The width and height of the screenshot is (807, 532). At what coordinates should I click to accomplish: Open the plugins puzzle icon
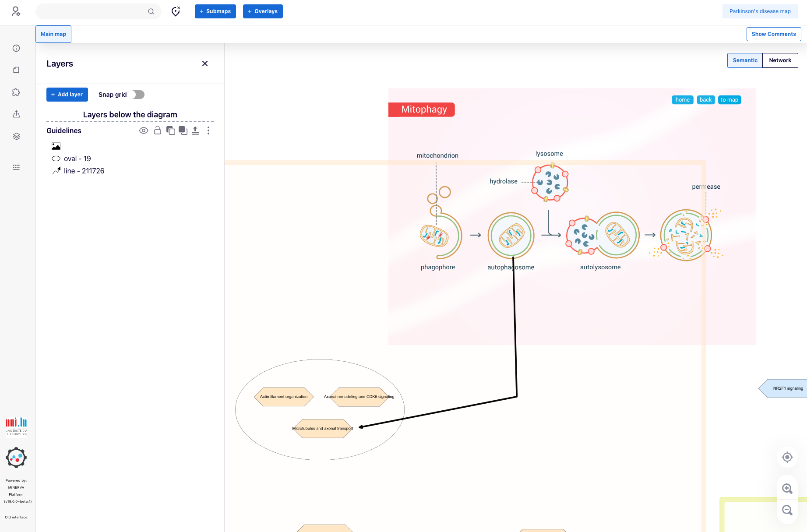[16, 92]
